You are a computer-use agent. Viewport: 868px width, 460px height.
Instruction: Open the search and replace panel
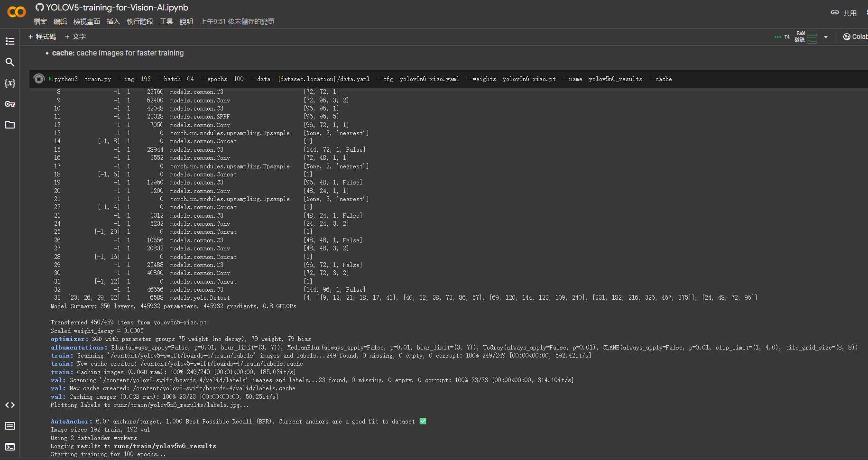[x=10, y=62]
